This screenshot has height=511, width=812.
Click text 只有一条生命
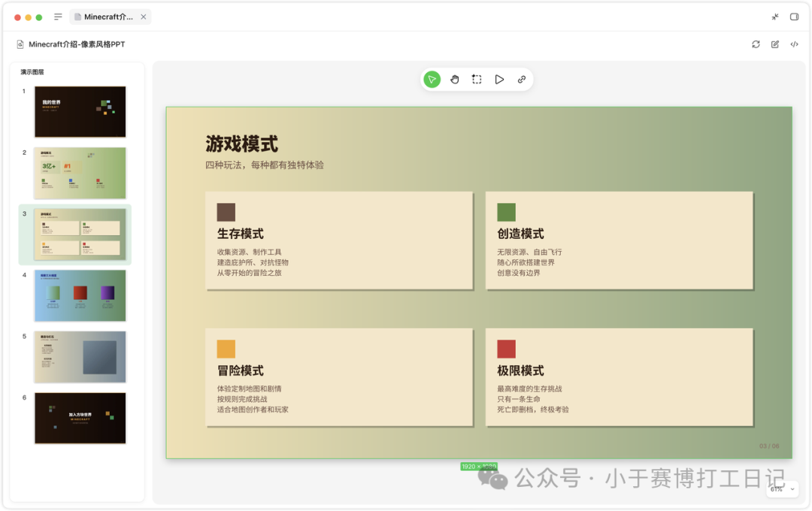[518, 399]
